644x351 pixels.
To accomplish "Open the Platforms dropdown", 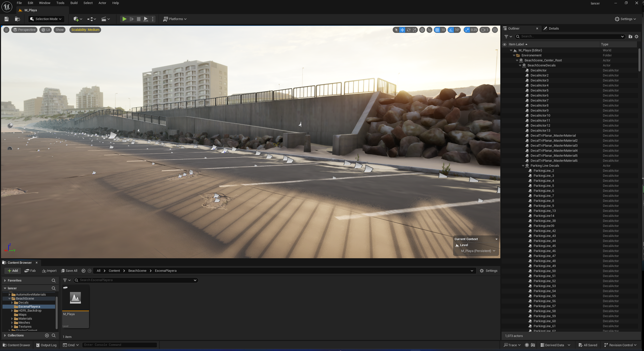I will [175, 19].
